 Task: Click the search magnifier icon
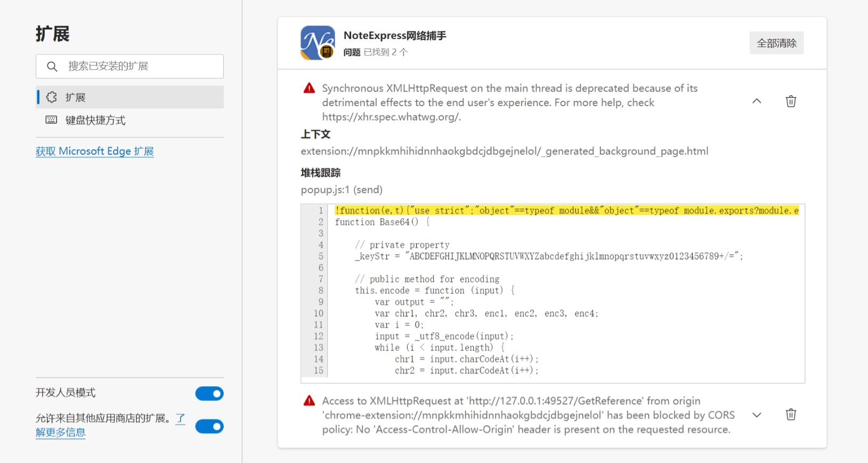coord(52,67)
